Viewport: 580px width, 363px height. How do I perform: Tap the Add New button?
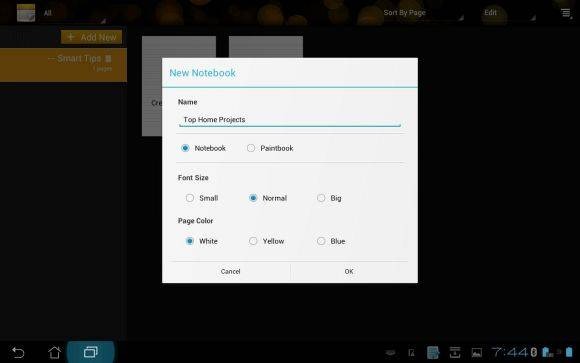[91, 37]
